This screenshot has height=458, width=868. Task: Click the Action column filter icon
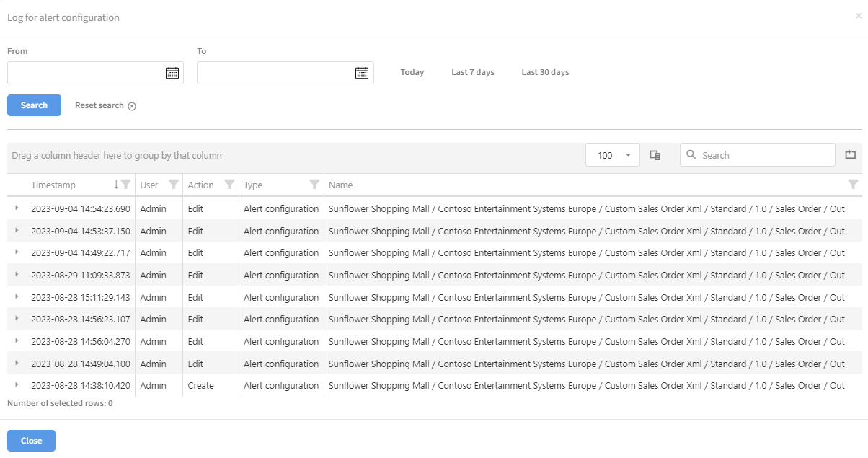pos(229,185)
